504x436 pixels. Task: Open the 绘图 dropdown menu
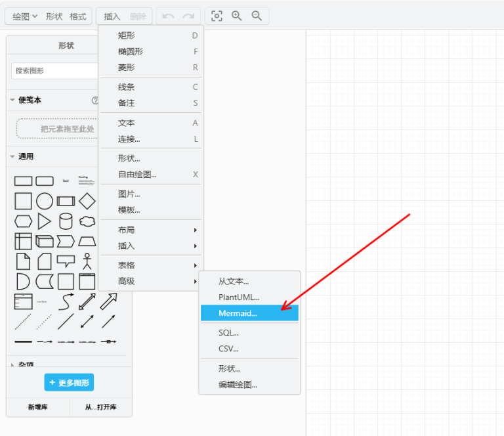[x=25, y=16]
